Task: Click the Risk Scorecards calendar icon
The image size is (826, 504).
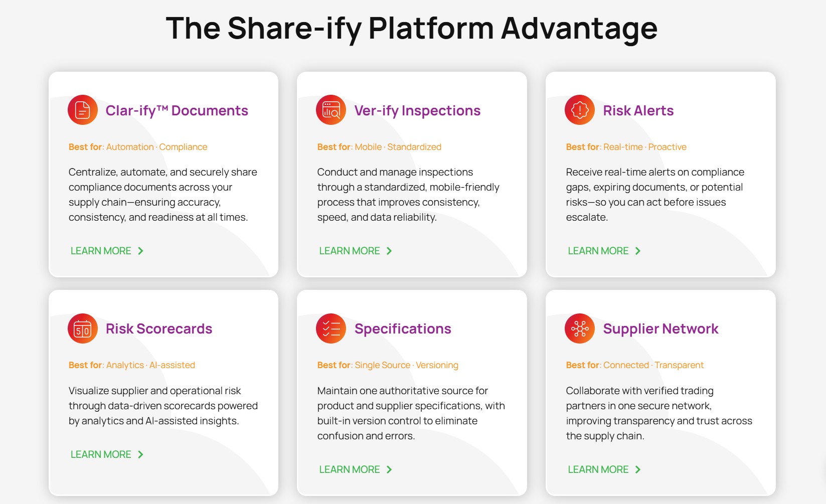Action: [83, 328]
